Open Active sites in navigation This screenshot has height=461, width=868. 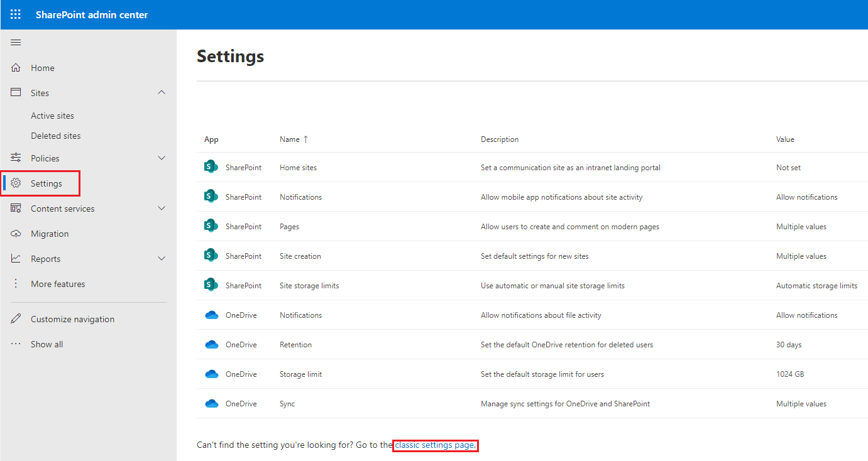click(52, 116)
